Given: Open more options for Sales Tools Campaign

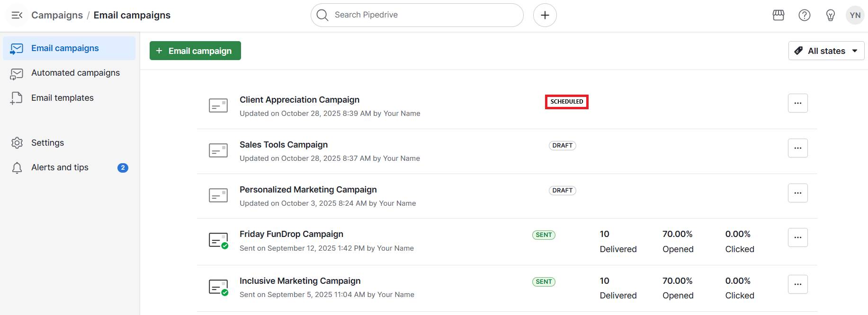Looking at the screenshot, I should tap(797, 148).
